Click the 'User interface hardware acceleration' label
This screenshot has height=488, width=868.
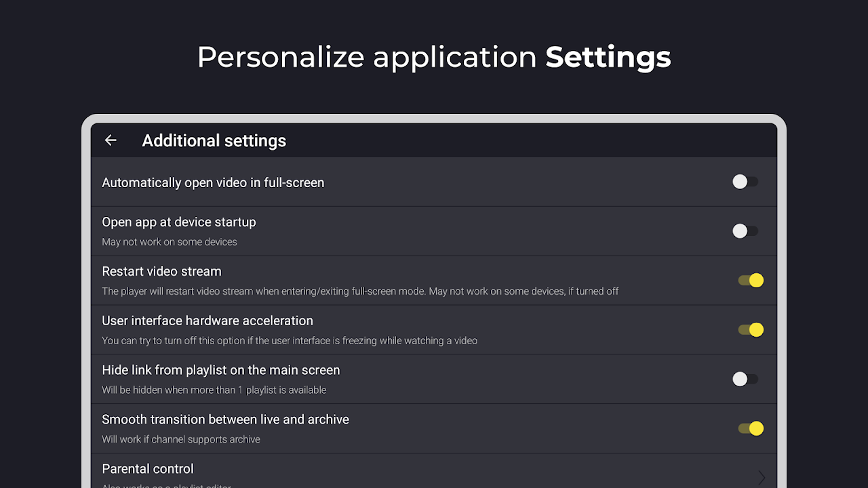(208, 321)
